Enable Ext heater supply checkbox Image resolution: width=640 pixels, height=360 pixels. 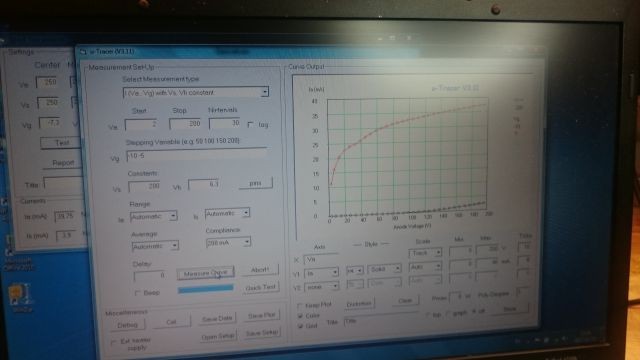coord(113,342)
